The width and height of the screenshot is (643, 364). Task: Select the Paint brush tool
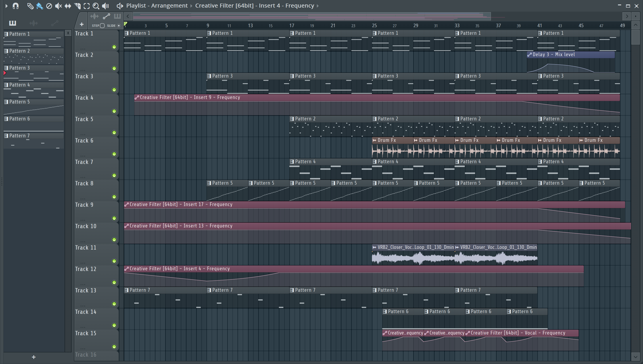[40, 6]
